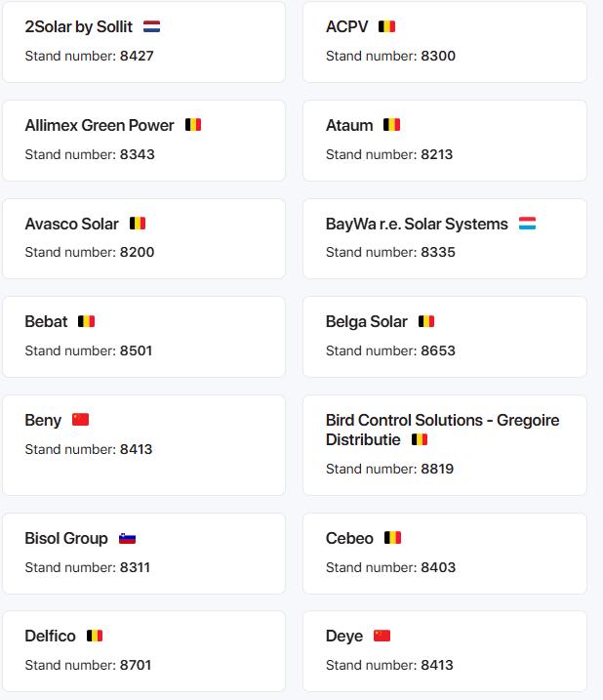603x700 pixels.
Task: Click the China flag next to Deye
Action: click(x=382, y=636)
